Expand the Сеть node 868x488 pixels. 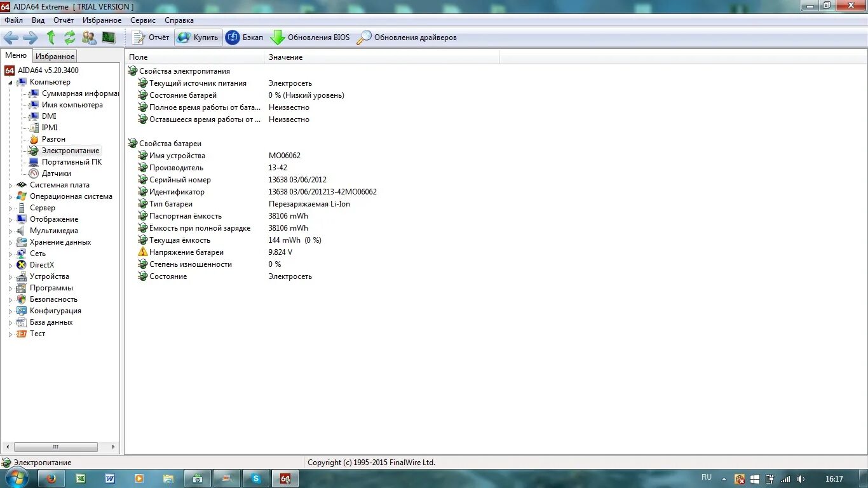pos(10,254)
